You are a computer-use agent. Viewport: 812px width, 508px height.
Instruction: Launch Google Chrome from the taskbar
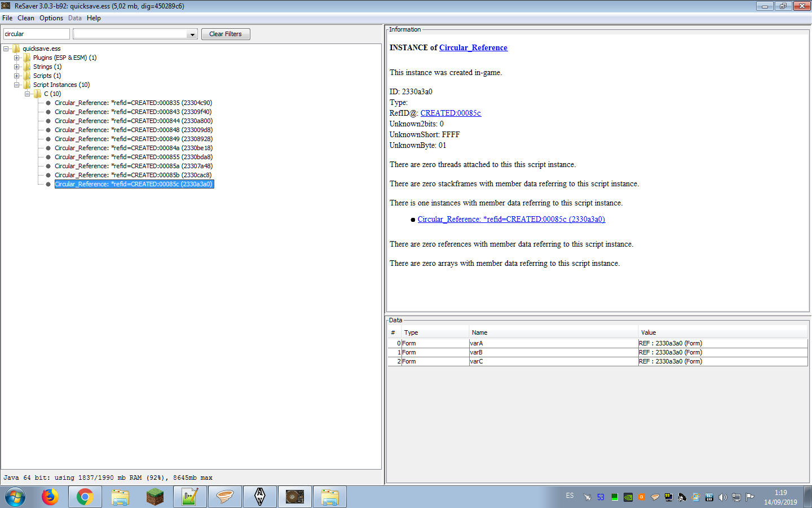[85, 497]
